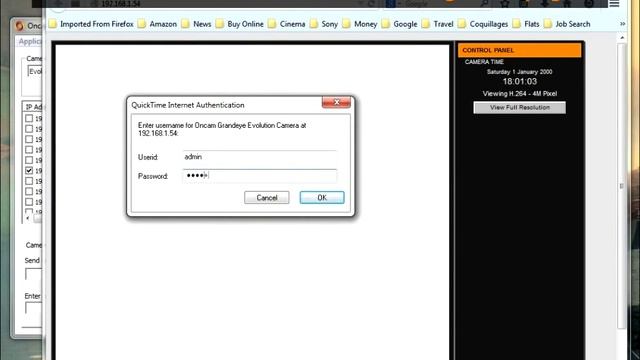
Task: Click the browser page scrollbar up arrow
Action: (622, 38)
